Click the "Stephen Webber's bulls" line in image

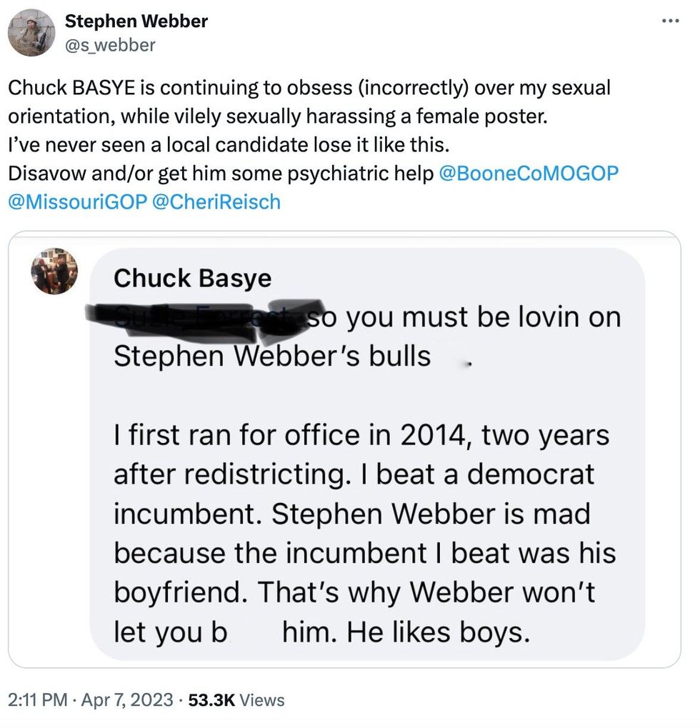[272, 356]
